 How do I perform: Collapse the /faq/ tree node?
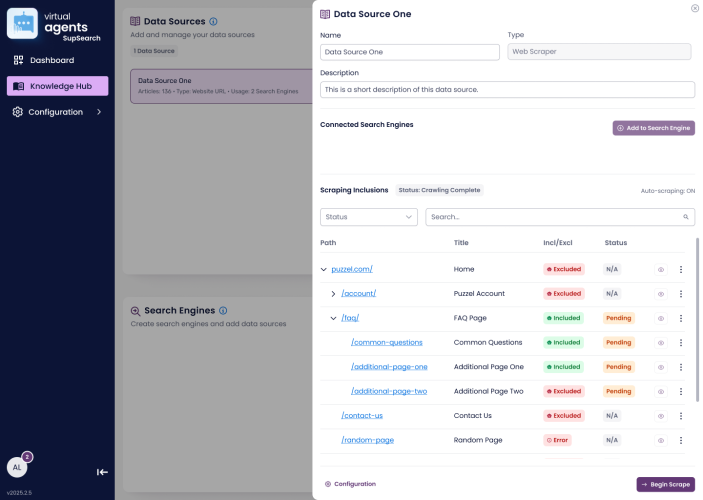pos(334,318)
